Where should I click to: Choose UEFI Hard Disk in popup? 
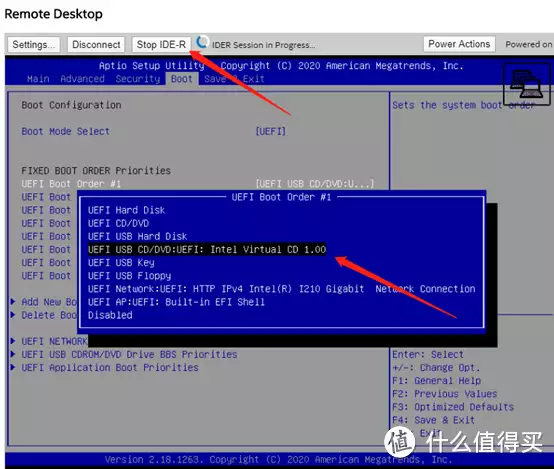[x=126, y=210]
